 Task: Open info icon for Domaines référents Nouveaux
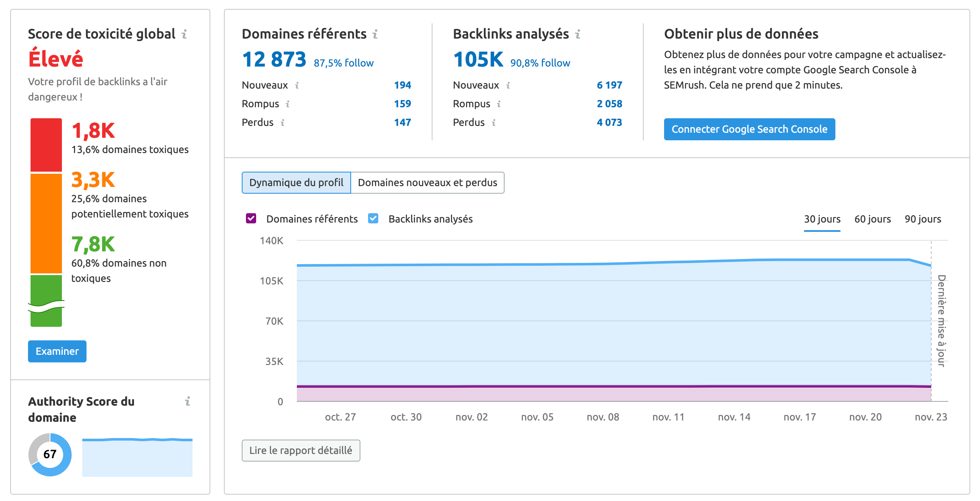(297, 86)
